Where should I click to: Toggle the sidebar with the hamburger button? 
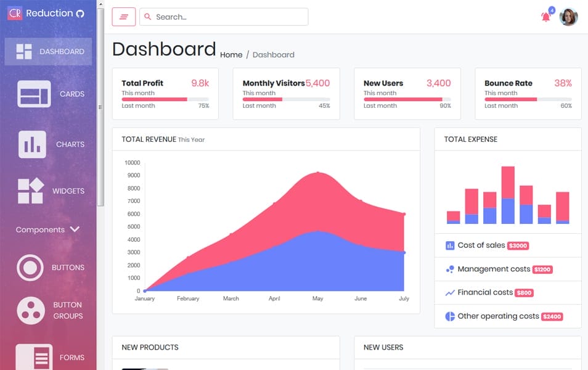click(x=123, y=17)
